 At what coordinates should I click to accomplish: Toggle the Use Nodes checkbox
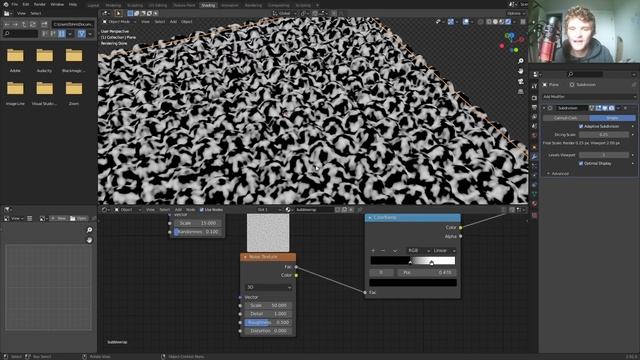pos(202,209)
